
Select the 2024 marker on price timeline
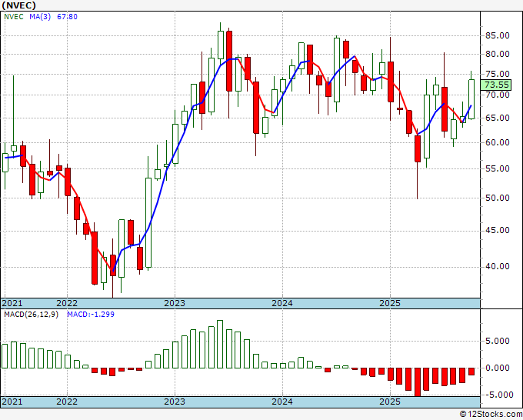pos(282,303)
